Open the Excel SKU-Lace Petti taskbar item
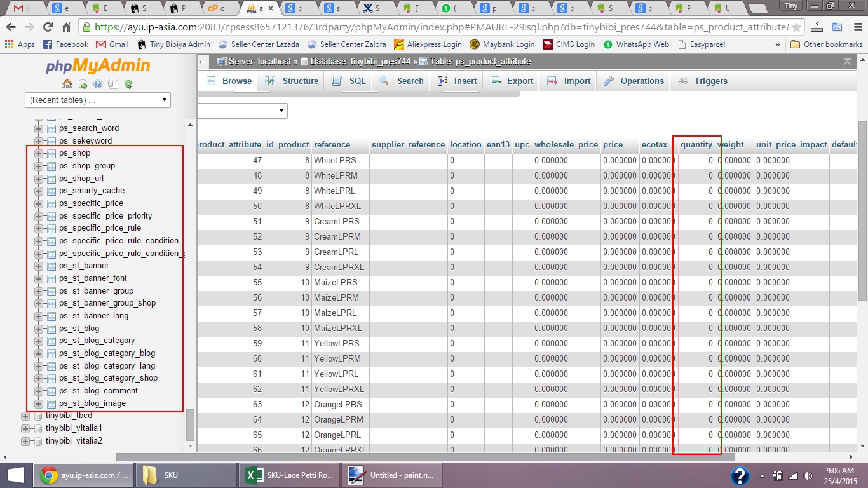 tap(290, 475)
